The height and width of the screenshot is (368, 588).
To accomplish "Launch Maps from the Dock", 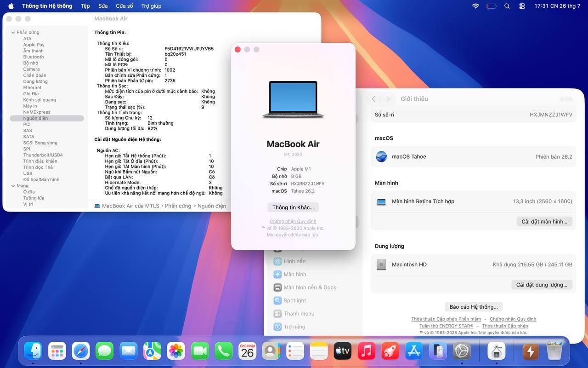I will [x=152, y=351].
